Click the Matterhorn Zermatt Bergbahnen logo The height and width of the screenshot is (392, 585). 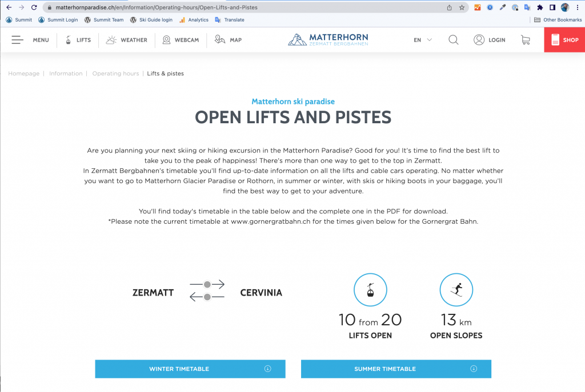pyautogui.click(x=328, y=39)
